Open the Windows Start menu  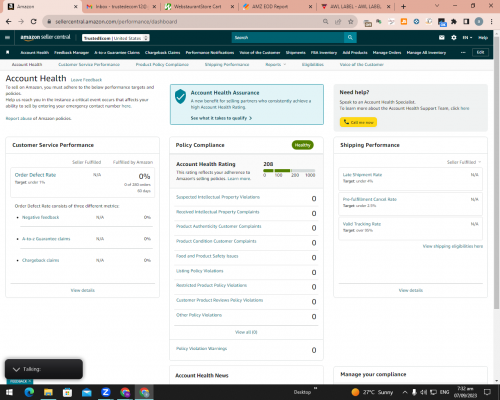9,392
